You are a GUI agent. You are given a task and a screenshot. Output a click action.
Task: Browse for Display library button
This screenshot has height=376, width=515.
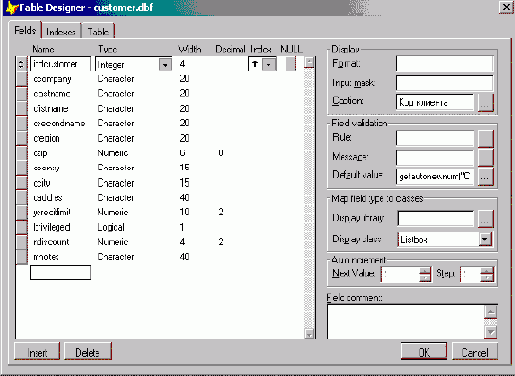click(485, 219)
